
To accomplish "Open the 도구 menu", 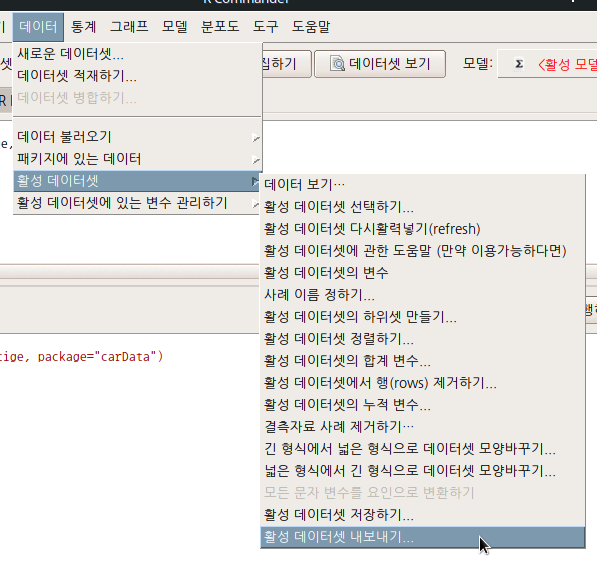I will [265, 27].
